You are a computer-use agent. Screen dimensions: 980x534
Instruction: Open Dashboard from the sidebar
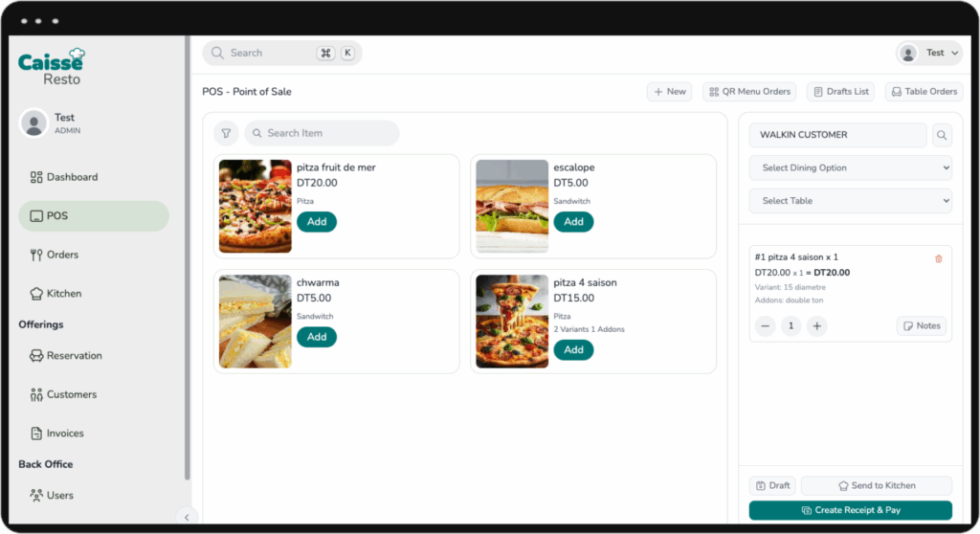click(x=72, y=177)
